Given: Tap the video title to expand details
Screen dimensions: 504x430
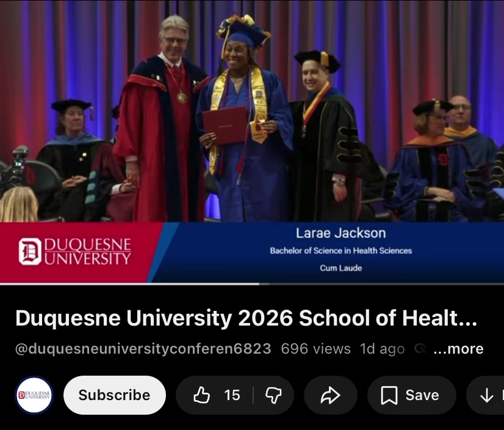Looking at the screenshot, I should click(x=247, y=318).
